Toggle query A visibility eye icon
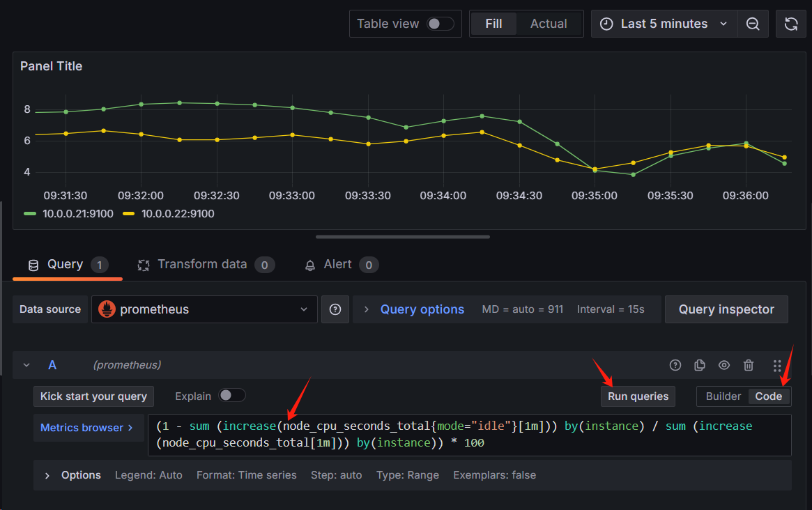 pos(724,365)
